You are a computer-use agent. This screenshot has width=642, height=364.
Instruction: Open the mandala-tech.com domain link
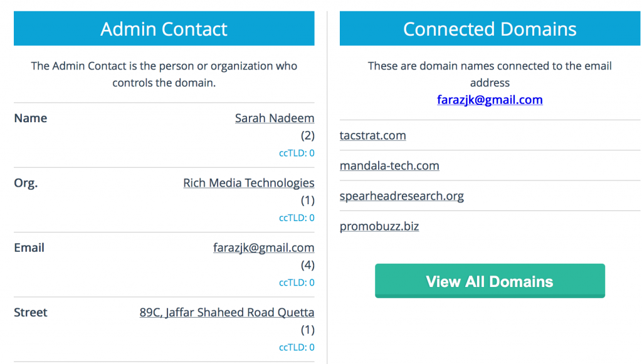point(389,165)
